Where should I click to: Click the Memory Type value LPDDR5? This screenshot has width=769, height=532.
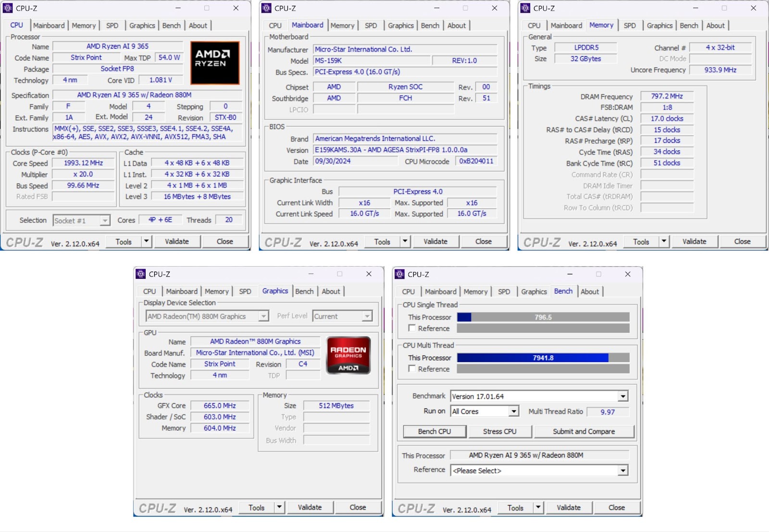point(586,48)
